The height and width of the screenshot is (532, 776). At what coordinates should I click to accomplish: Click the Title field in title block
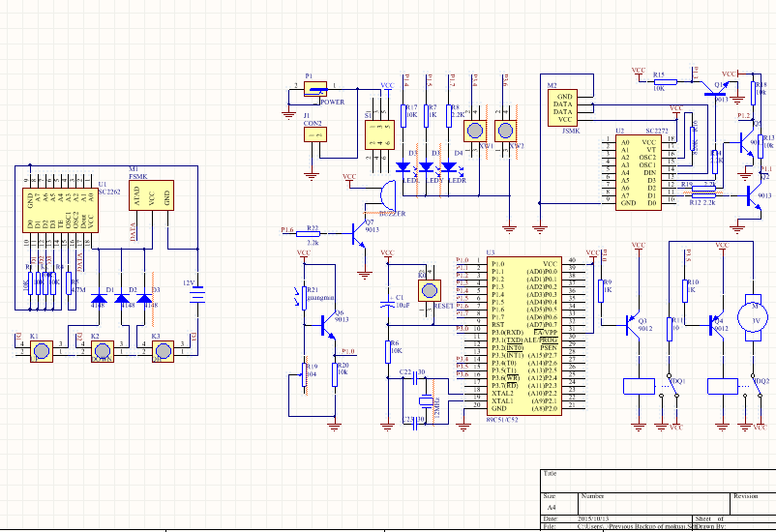click(x=658, y=481)
